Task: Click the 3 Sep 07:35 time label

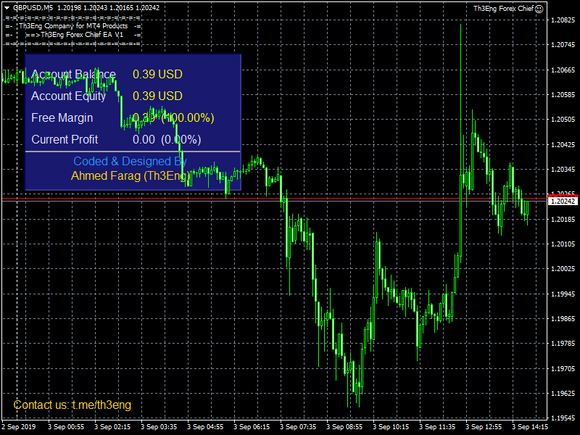Action: tap(298, 427)
